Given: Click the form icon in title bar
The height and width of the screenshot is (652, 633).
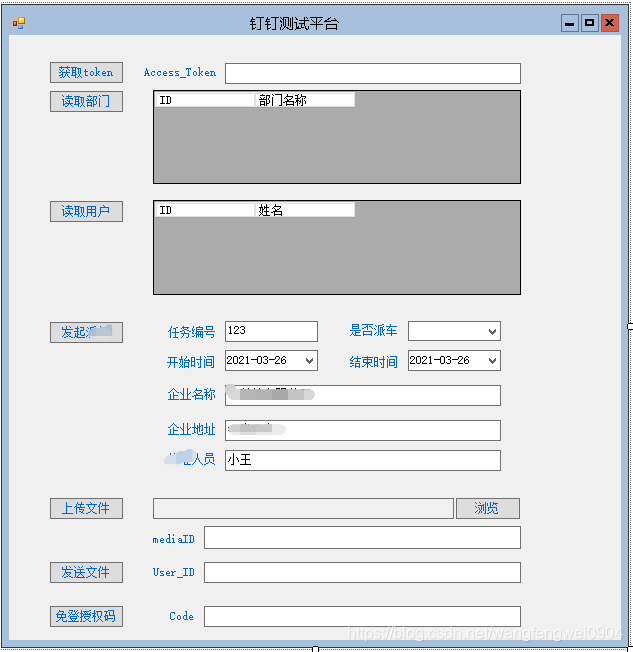Looking at the screenshot, I should click(x=19, y=23).
